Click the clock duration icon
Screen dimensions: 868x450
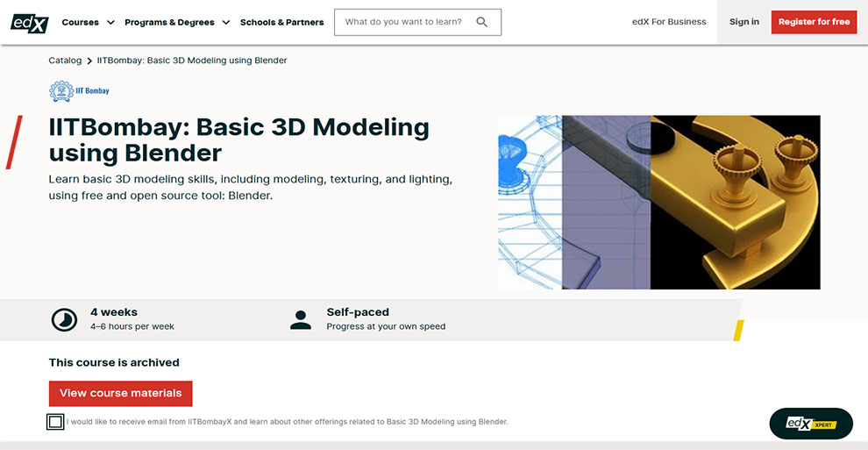point(64,320)
